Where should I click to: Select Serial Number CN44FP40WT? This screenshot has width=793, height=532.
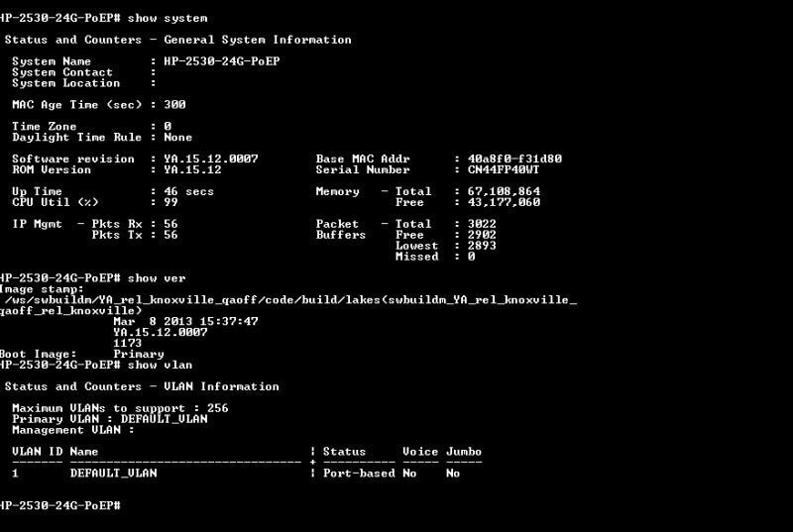pyautogui.click(x=504, y=169)
